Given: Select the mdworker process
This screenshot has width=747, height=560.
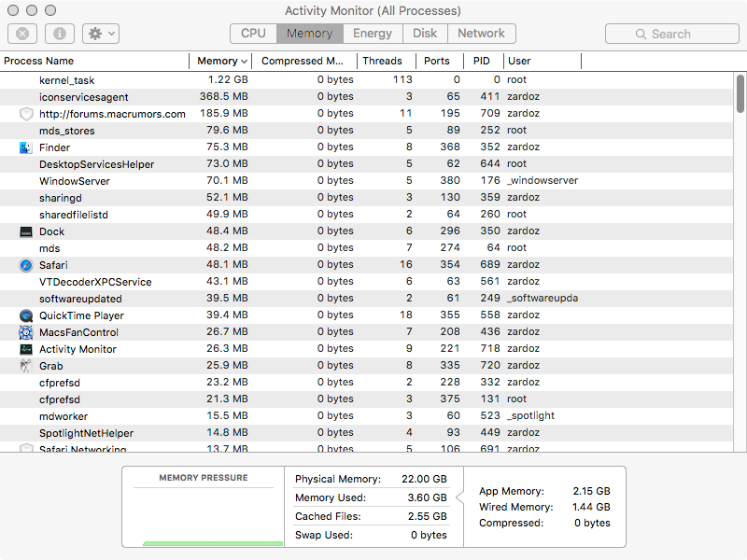Looking at the screenshot, I should click(x=366, y=416).
